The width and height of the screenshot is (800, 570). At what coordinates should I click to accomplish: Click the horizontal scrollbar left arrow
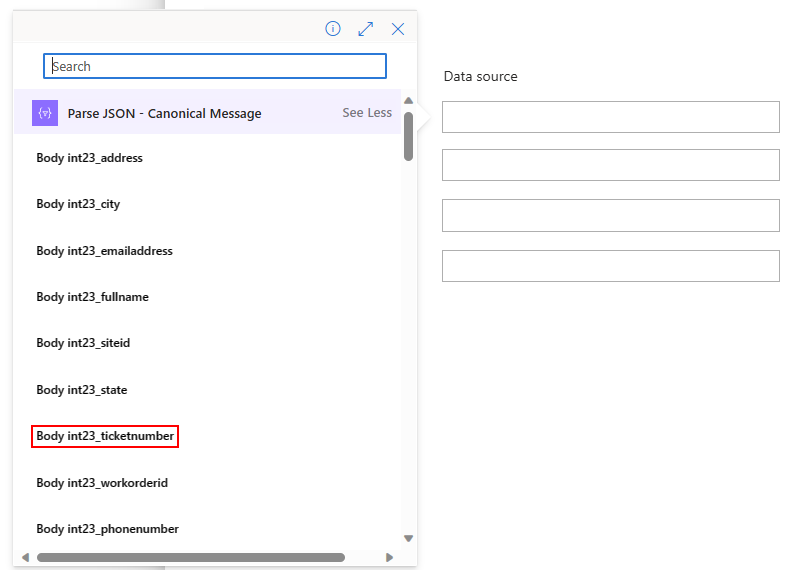click(x=26, y=557)
